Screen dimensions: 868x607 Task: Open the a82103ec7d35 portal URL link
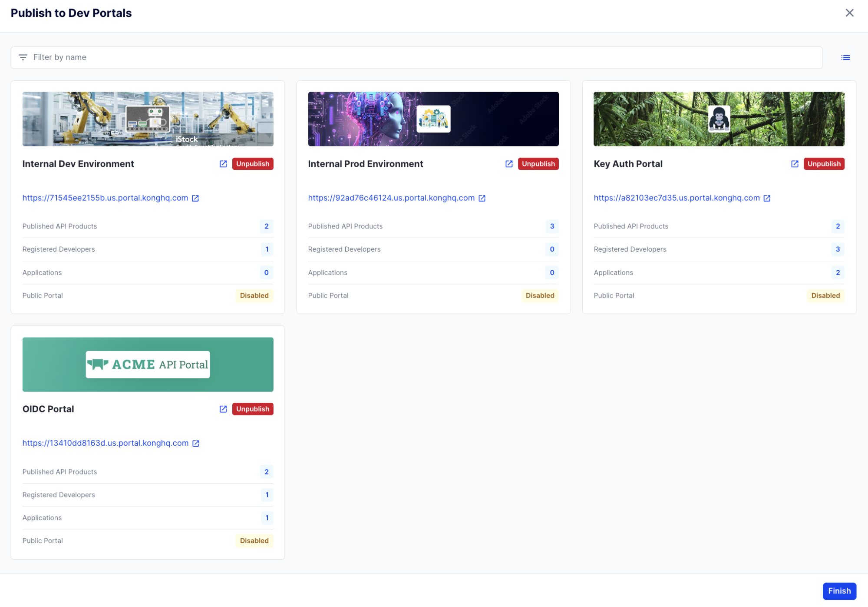click(x=677, y=198)
